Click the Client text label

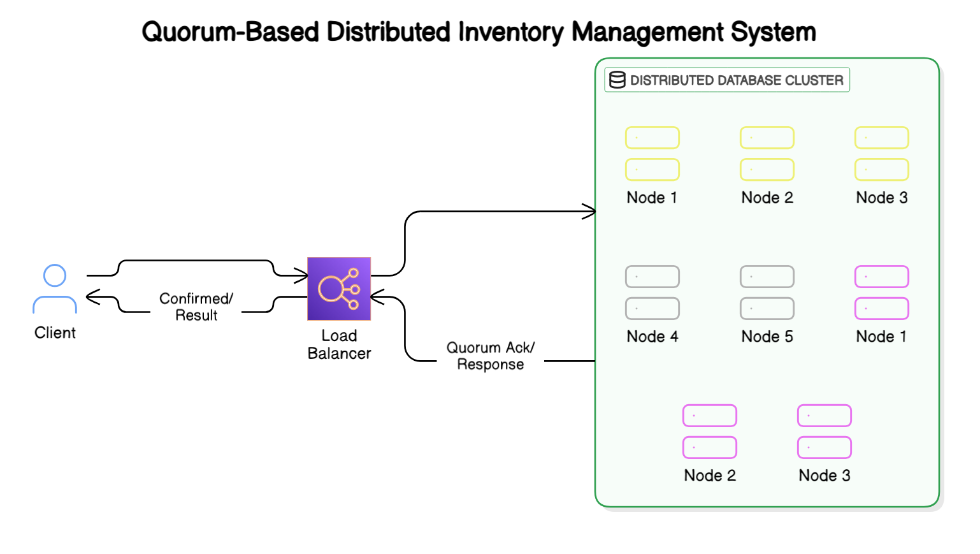[x=55, y=333]
